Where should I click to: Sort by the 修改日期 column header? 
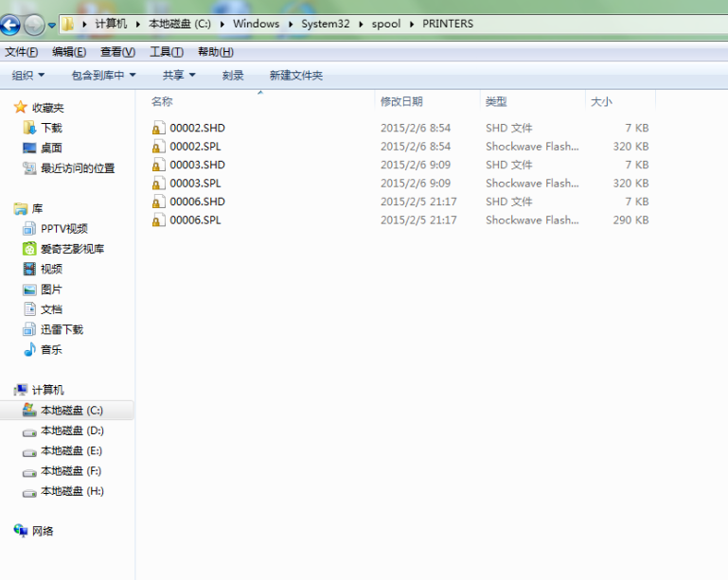pyautogui.click(x=401, y=101)
